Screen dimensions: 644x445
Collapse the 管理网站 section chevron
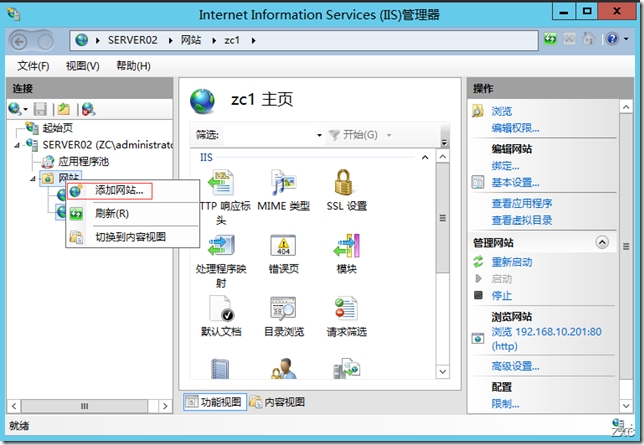click(602, 242)
